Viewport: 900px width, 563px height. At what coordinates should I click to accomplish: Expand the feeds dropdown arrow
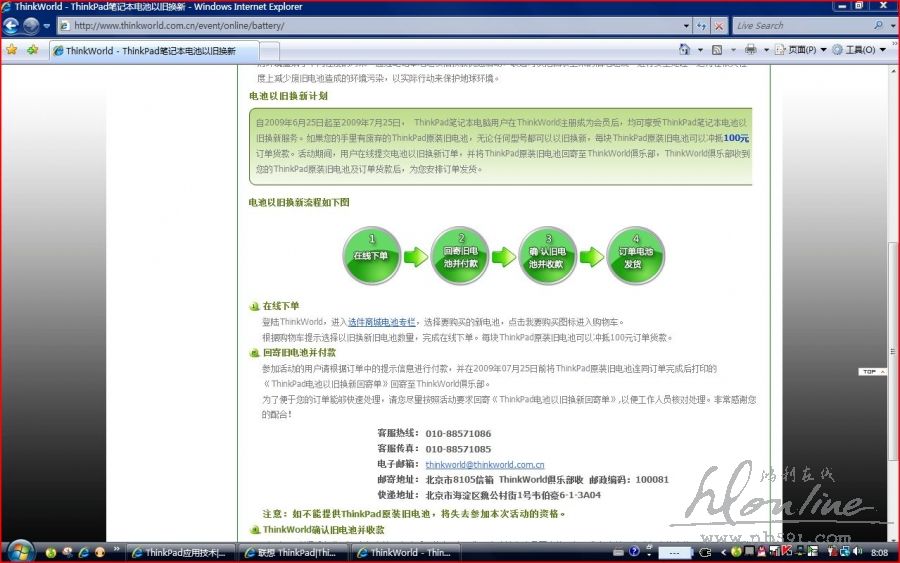point(733,51)
